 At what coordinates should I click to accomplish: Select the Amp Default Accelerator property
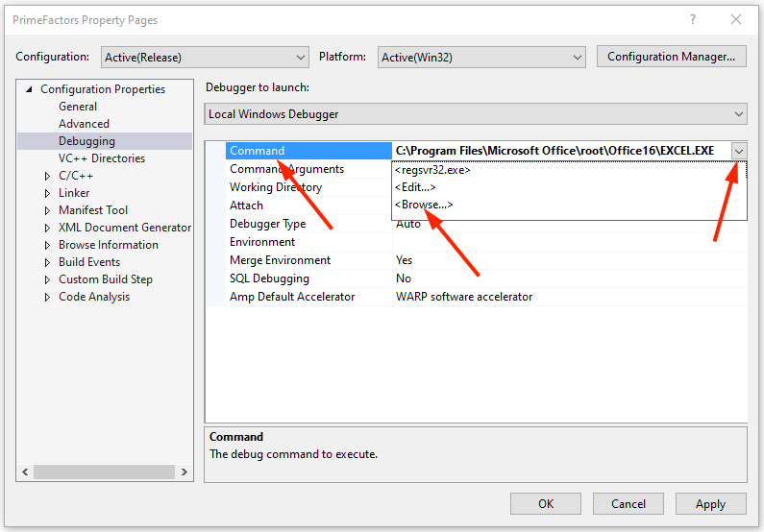[x=308, y=297]
